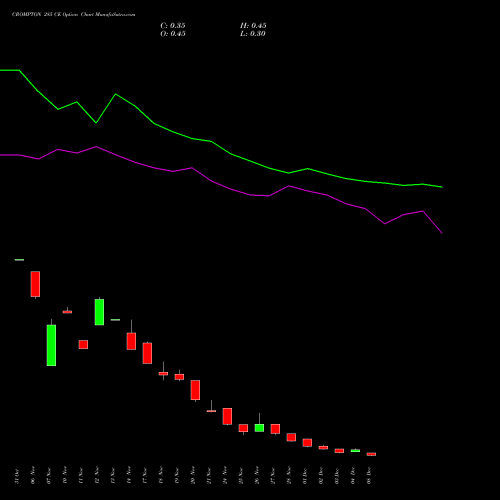Image resolution: width=500 pixels, height=500 pixels.
Task: Click the '31 Oct' date axis label
Action: (x=17, y=476)
